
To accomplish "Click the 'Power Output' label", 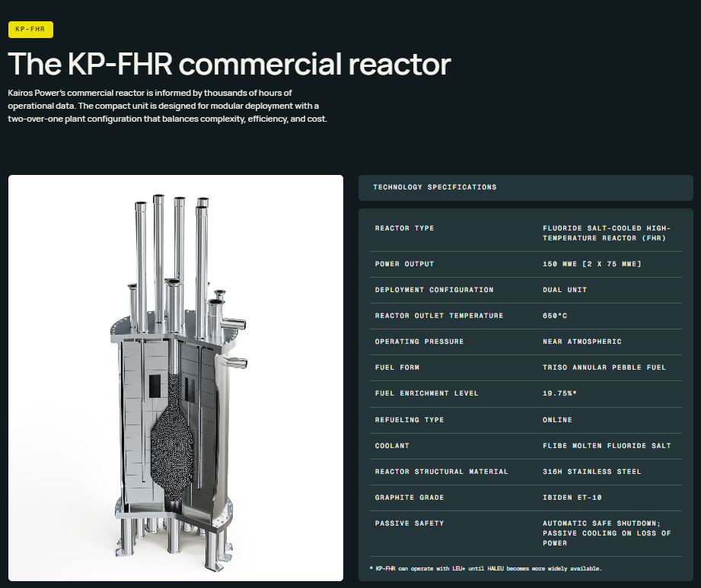I will point(405,264).
